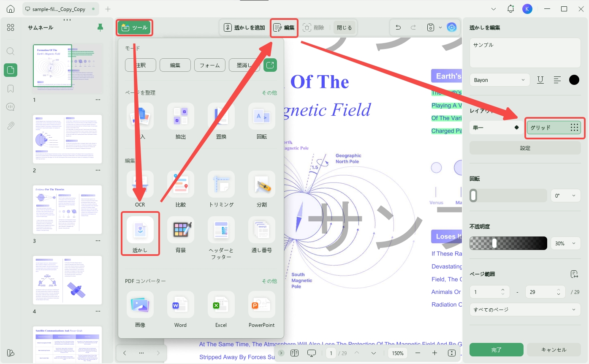
Task: Open the 比較 compare tool
Action: 181,184
